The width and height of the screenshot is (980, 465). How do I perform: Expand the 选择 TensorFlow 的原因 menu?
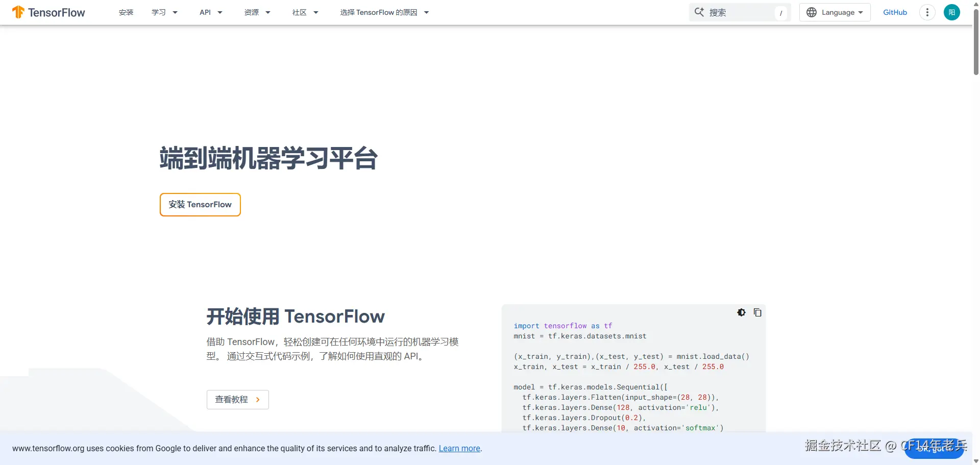tap(384, 12)
